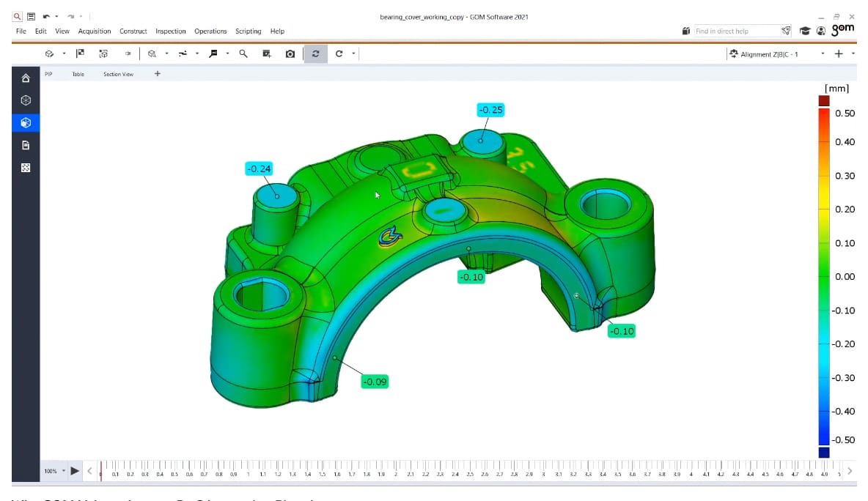Click the undo arrow icon

[x=47, y=16]
